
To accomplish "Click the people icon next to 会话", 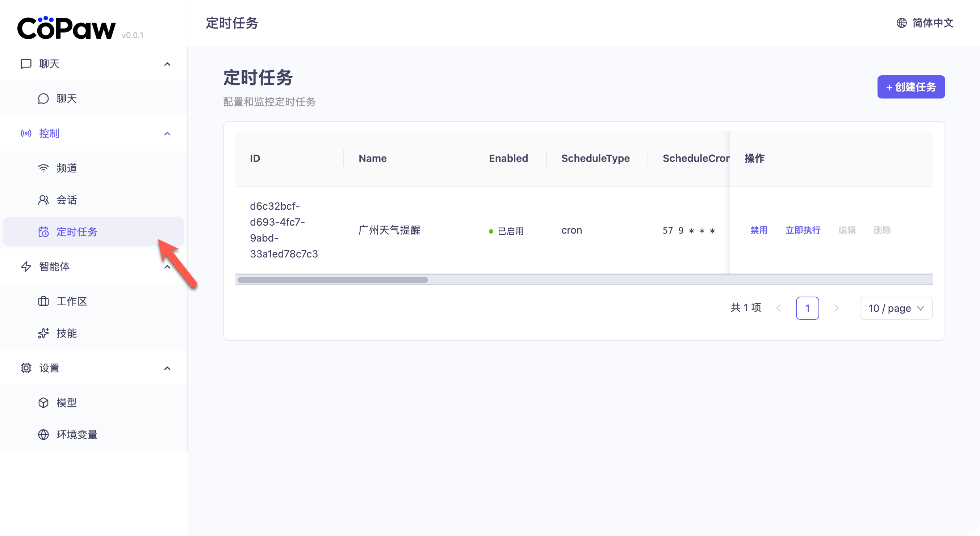I will click(43, 200).
